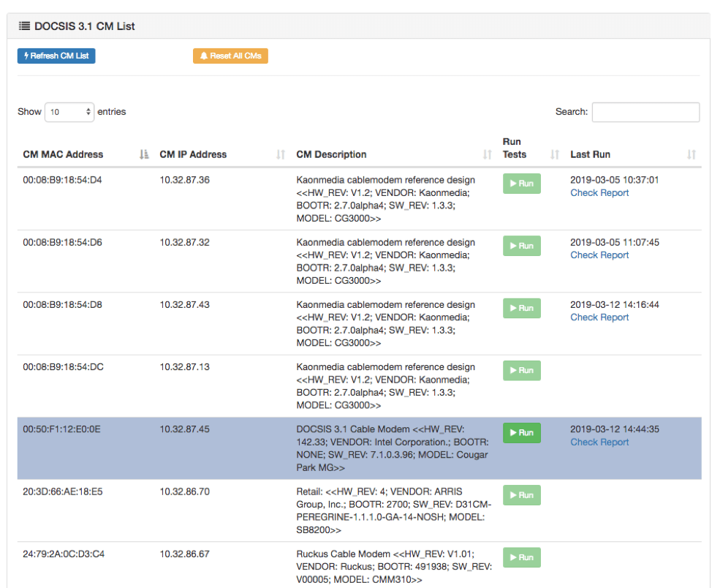
Task: Click the warning triangle on Reset All CMs
Action: click(x=204, y=55)
